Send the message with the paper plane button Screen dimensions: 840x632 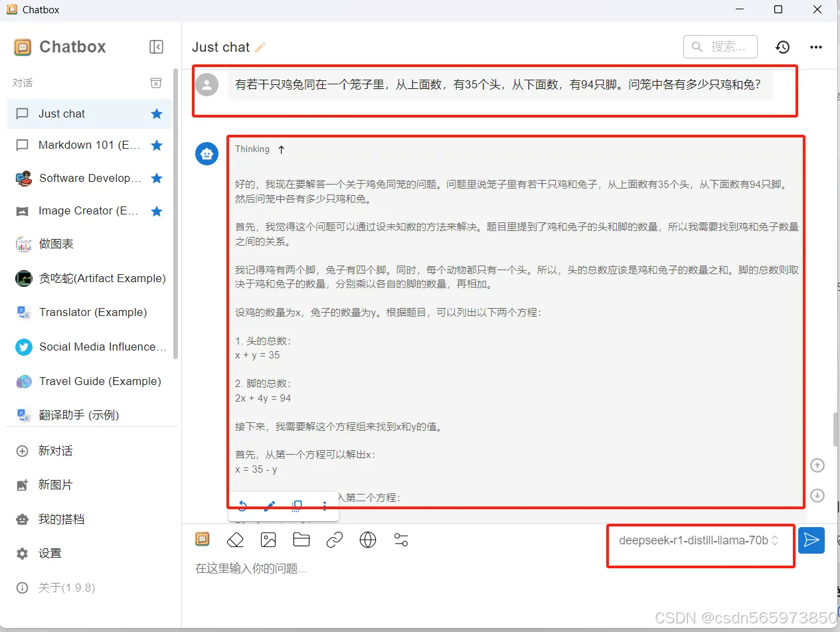(811, 540)
